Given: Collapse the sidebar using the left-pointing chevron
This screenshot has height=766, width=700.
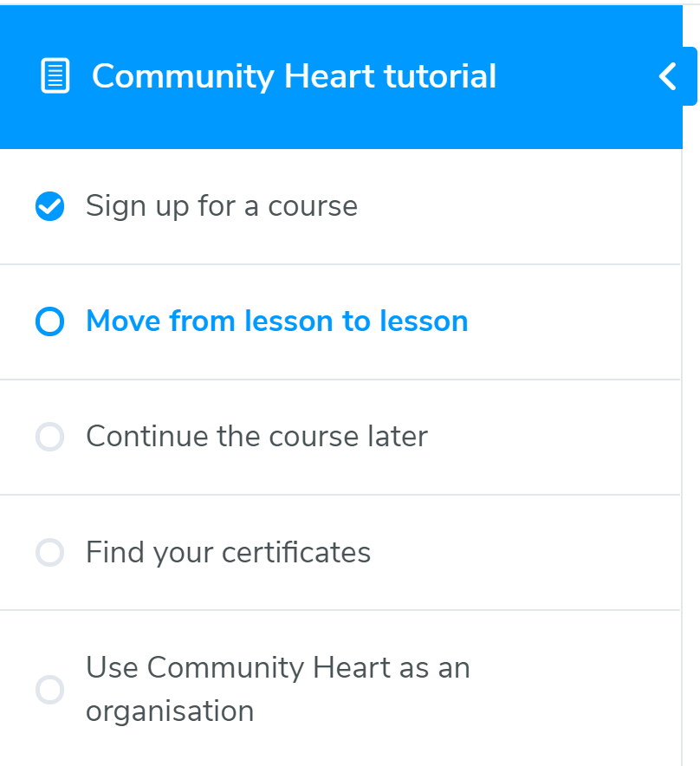Looking at the screenshot, I should pos(667,76).
